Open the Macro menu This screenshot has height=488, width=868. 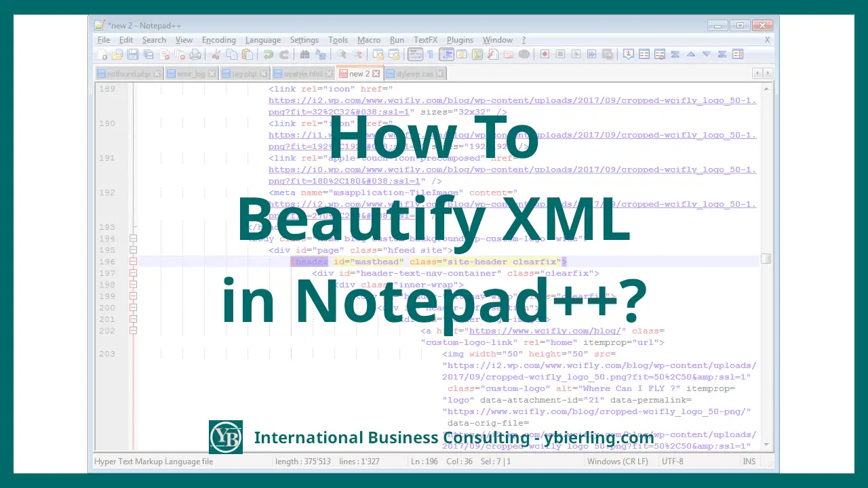[369, 40]
